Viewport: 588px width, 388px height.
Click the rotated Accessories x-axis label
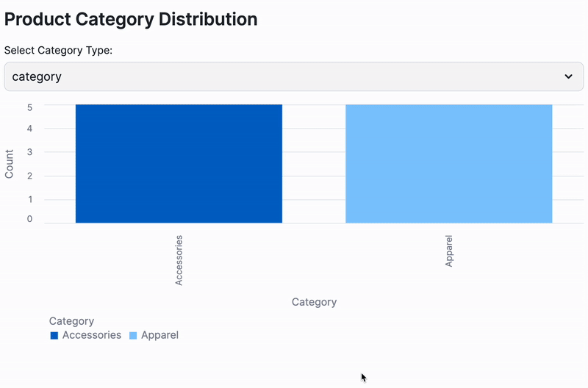179,260
